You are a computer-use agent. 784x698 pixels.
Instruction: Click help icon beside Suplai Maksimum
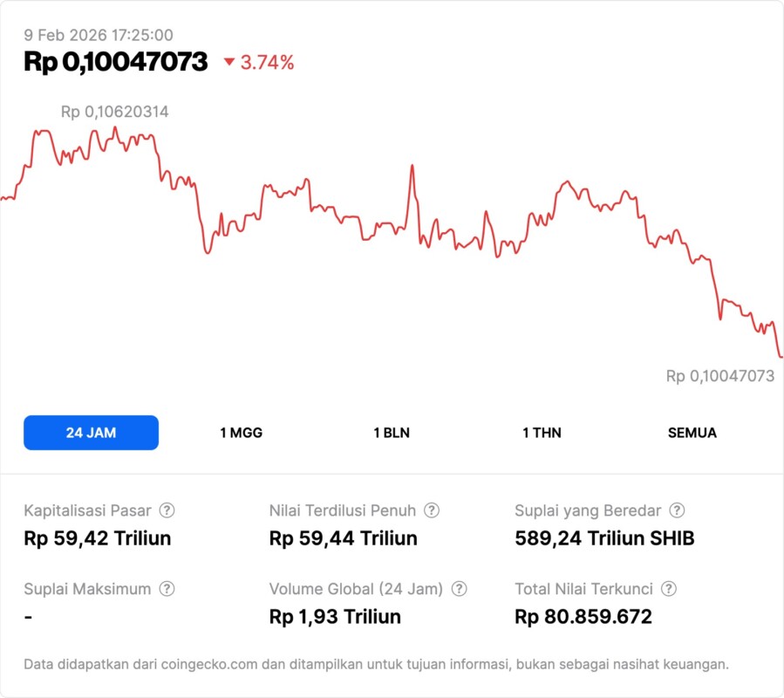[x=167, y=589]
